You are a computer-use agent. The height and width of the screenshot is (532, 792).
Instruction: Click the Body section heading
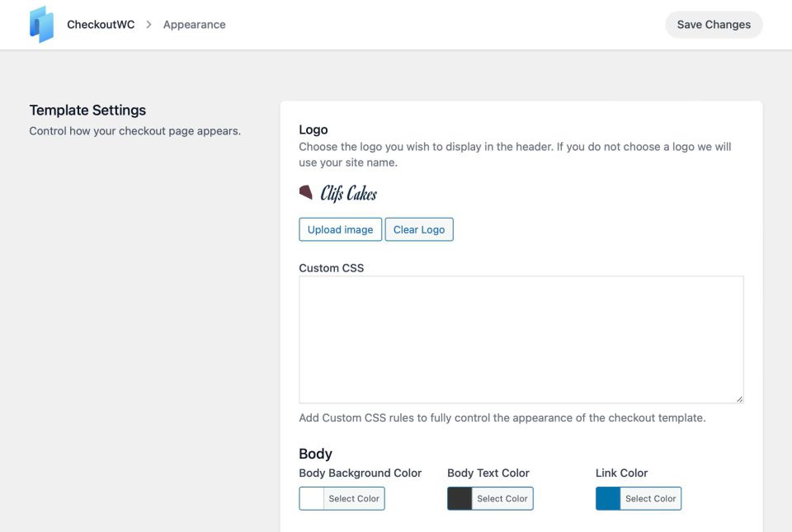tap(315, 454)
